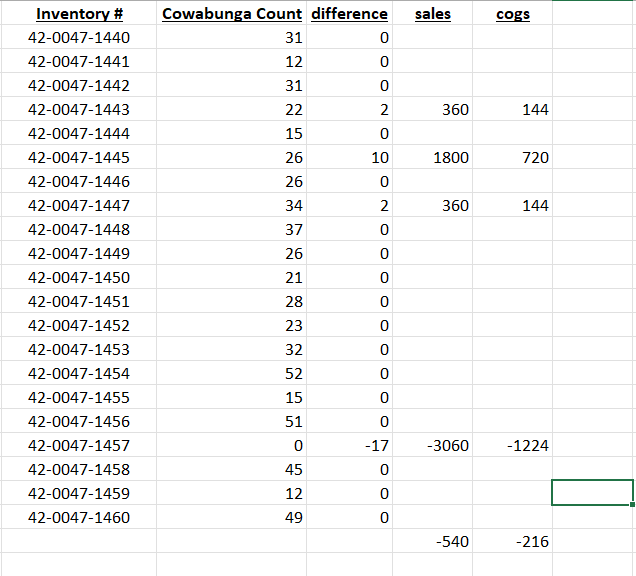Select difference value 2 in row 42-0047-1447
Viewport: 636px width, 576px height.
click(x=349, y=205)
